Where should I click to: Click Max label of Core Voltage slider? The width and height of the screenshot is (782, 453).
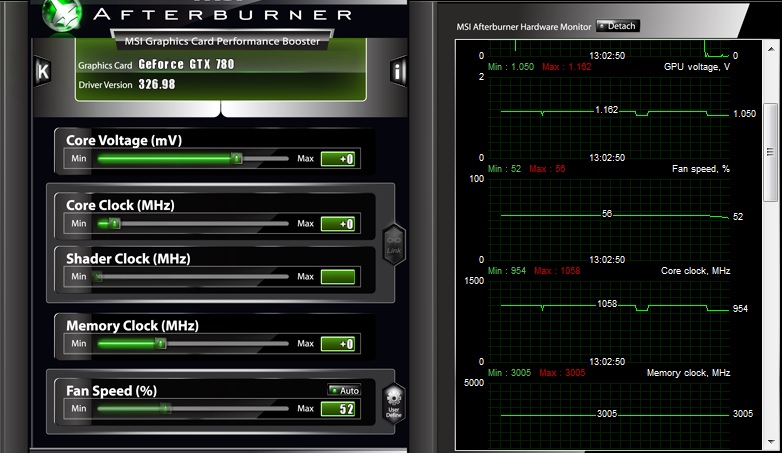[305, 159]
